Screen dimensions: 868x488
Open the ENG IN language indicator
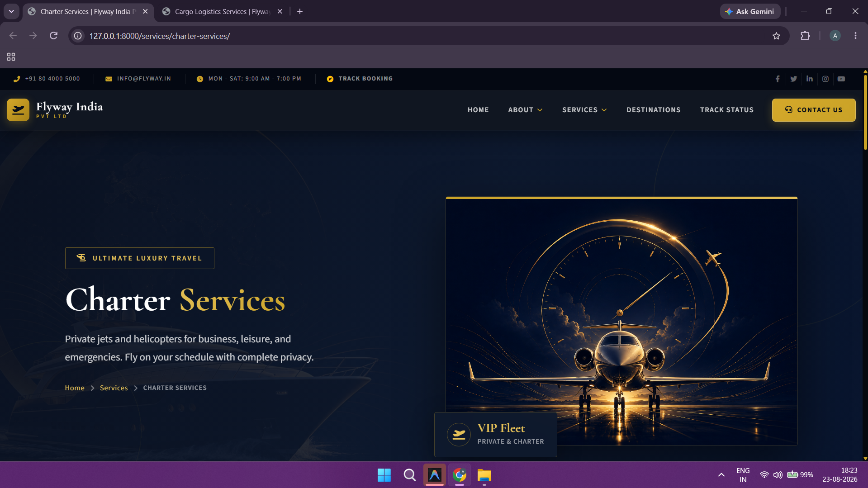[x=743, y=475]
